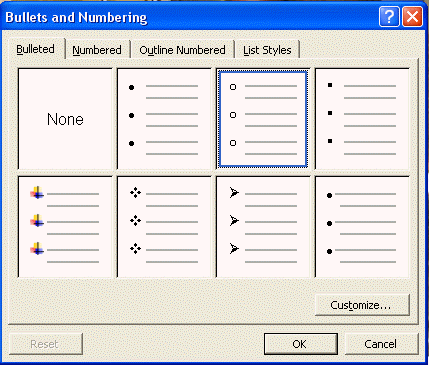
Task: Pick the small square bullet style
Action: [x=362, y=119]
